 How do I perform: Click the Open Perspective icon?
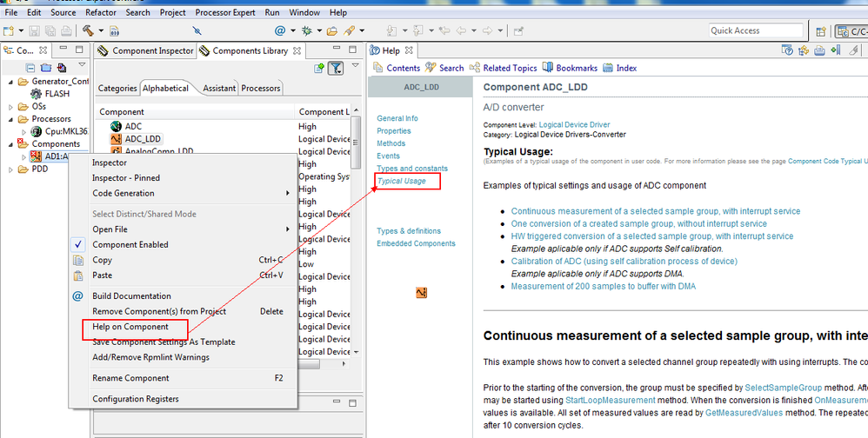(x=821, y=31)
